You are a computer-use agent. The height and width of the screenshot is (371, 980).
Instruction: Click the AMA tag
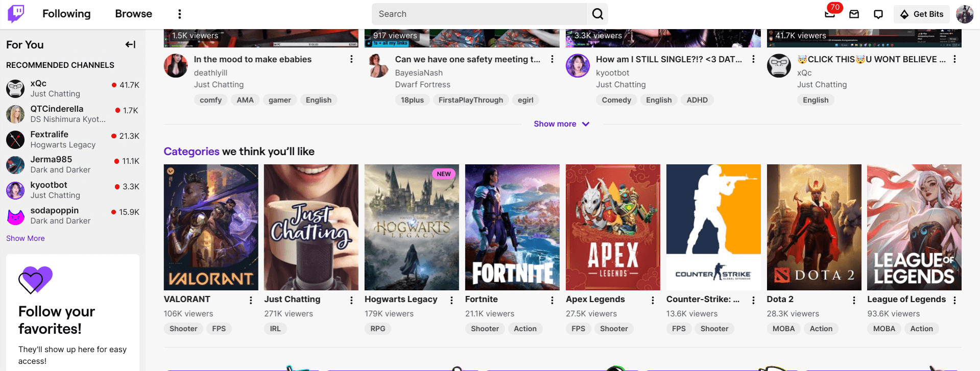(x=245, y=100)
